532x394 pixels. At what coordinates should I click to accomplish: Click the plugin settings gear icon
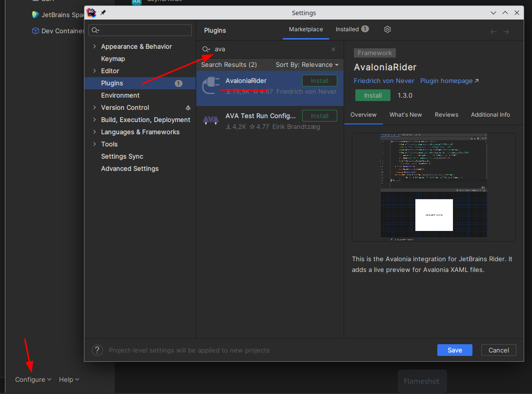(388, 29)
